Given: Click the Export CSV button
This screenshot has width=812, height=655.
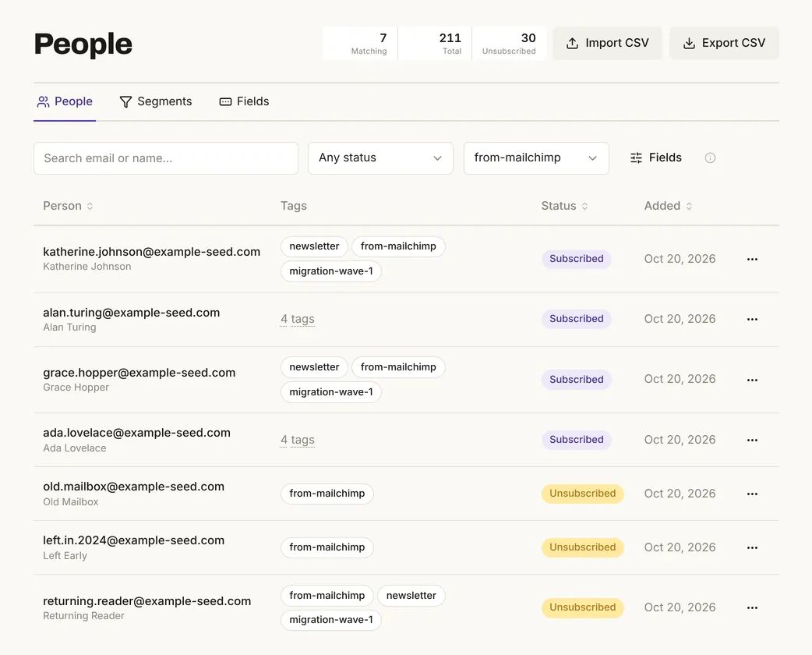Looking at the screenshot, I should pos(724,44).
